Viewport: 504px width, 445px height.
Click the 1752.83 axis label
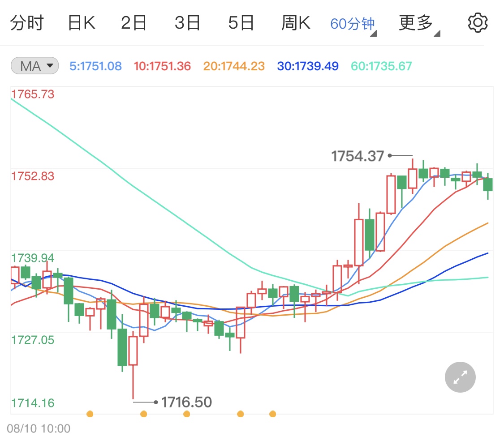32,176
